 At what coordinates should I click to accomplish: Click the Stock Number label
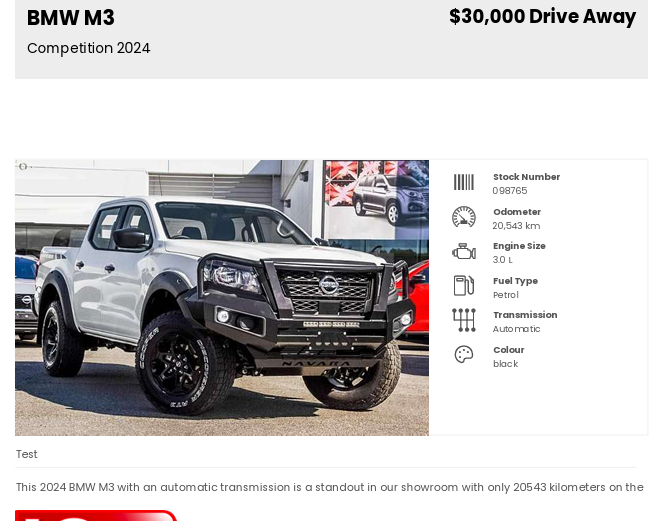(x=526, y=177)
